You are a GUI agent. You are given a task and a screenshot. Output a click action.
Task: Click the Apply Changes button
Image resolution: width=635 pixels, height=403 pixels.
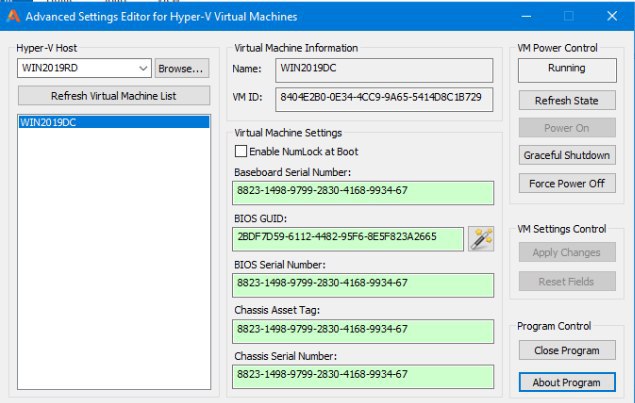pos(567,252)
